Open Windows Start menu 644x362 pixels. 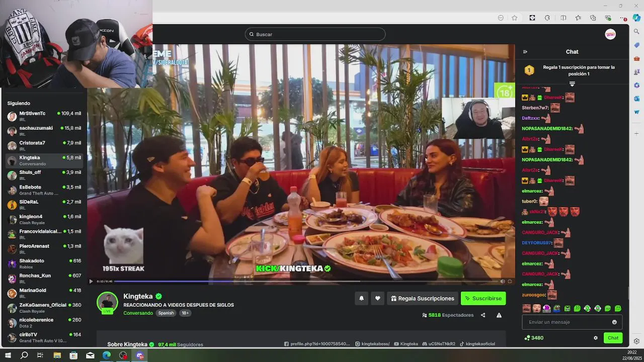8,355
